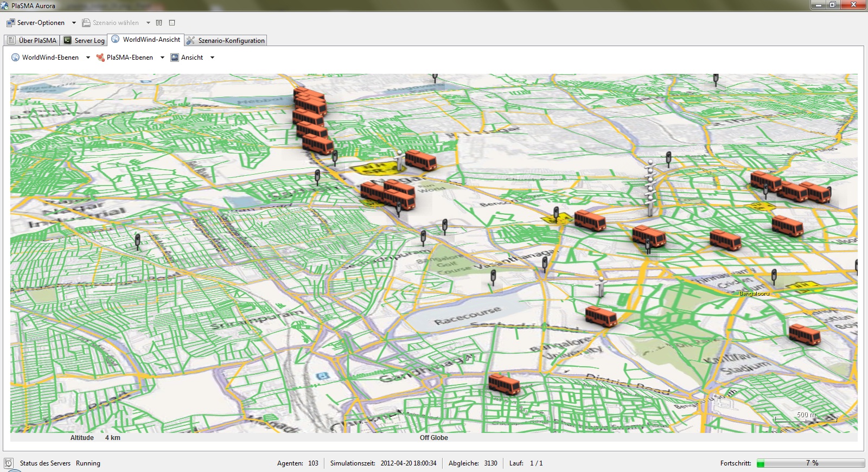Click the leftmost traffic light on the map
This screenshot has height=472, width=868.
click(138, 240)
